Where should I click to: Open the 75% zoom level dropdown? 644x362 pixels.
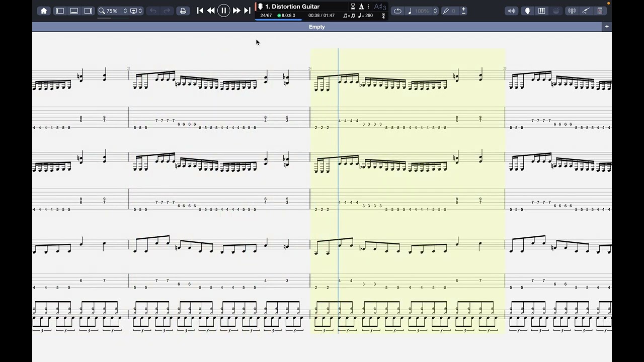(x=113, y=11)
